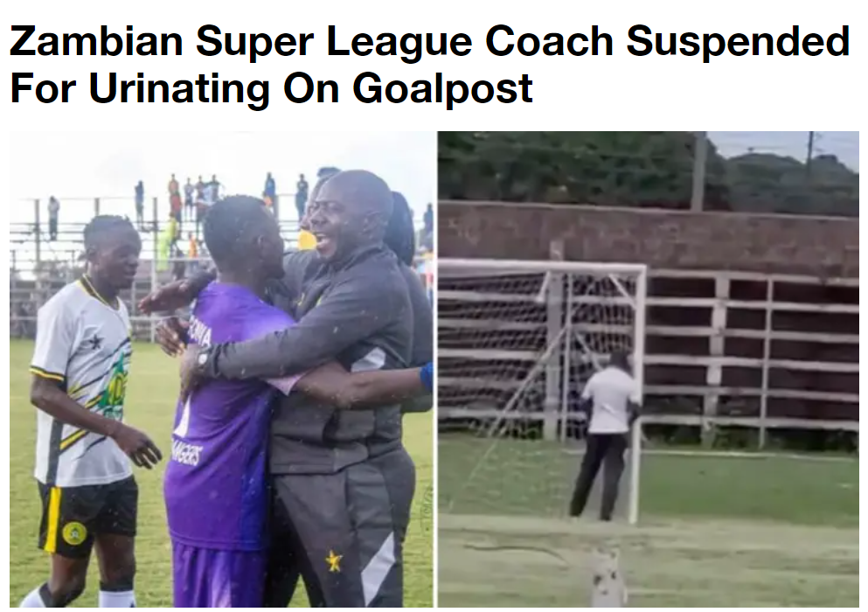The width and height of the screenshot is (868, 612).
Task: Click the red brick wall behind the goal
Action: 648,233
